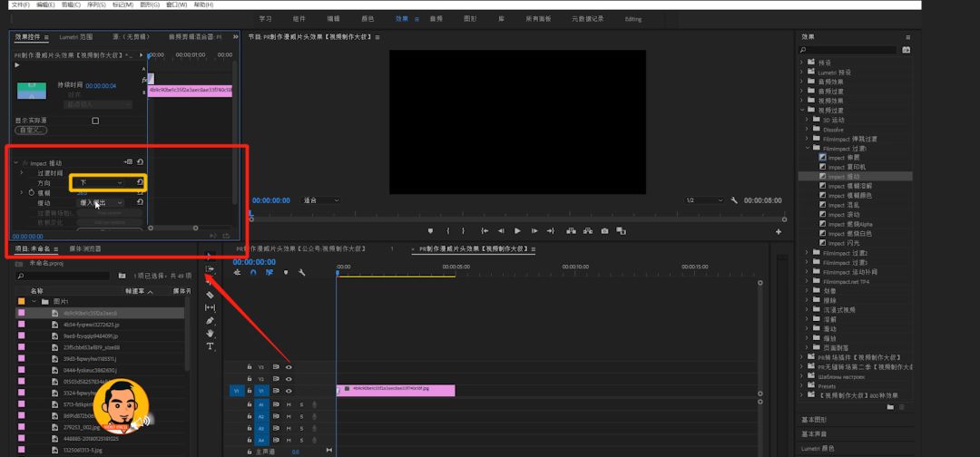Open the 1/2 playback resolution dropdown

704,200
